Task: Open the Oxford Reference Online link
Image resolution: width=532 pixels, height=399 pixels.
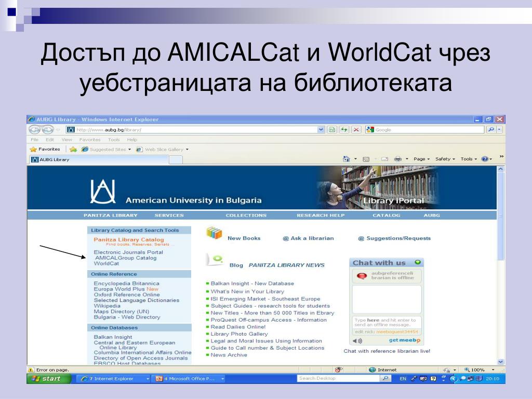Action: [127, 295]
